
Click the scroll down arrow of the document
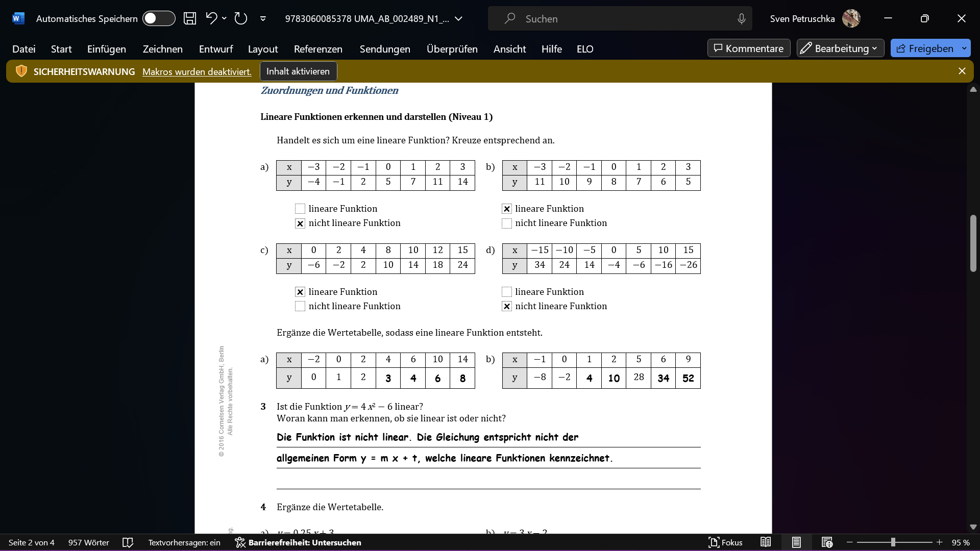click(x=973, y=527)
